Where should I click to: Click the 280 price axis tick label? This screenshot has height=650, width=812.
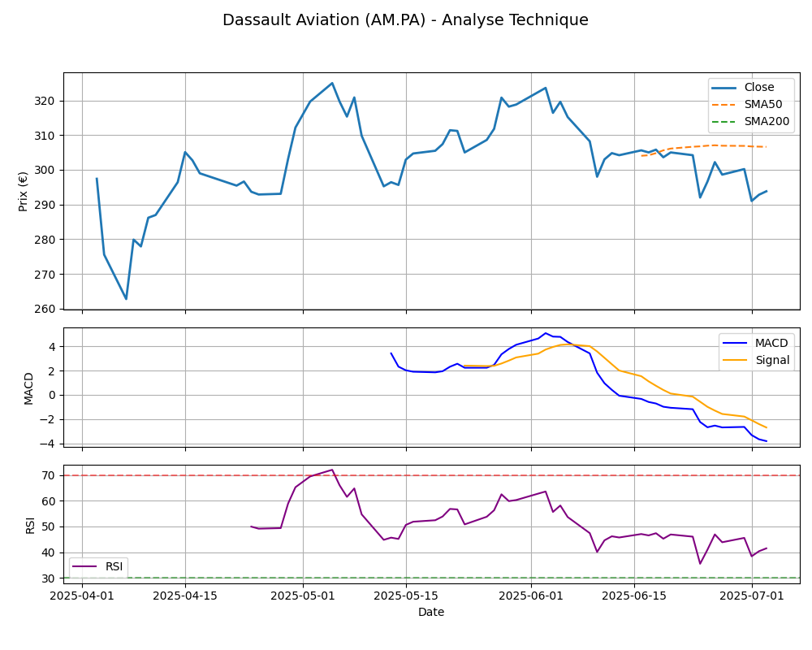point(45,240)
